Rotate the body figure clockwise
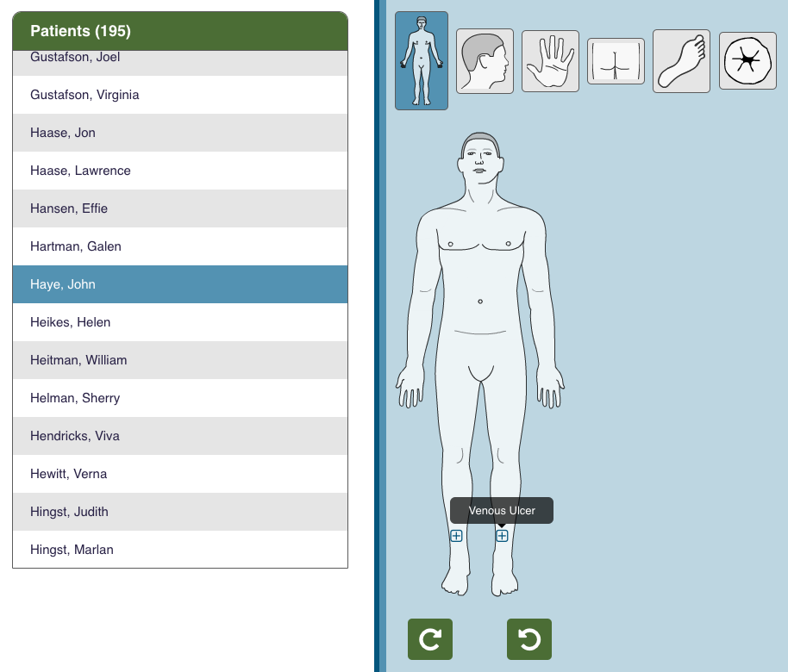 click(429, 639)
